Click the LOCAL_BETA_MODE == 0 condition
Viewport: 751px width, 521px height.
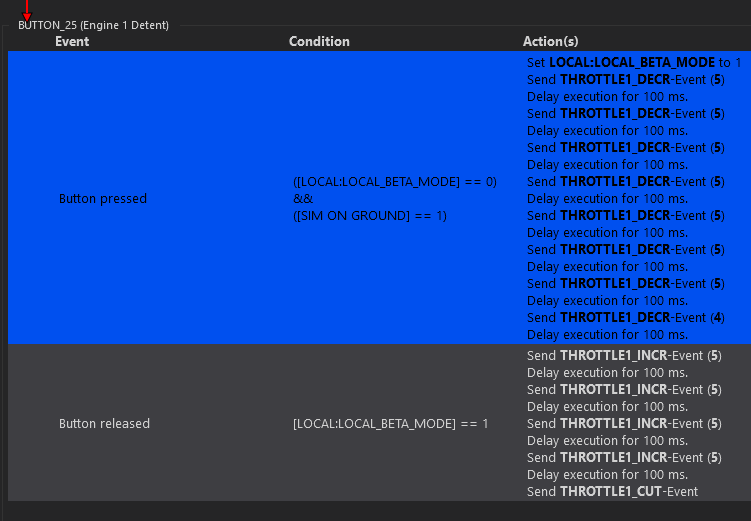(394, 182)
